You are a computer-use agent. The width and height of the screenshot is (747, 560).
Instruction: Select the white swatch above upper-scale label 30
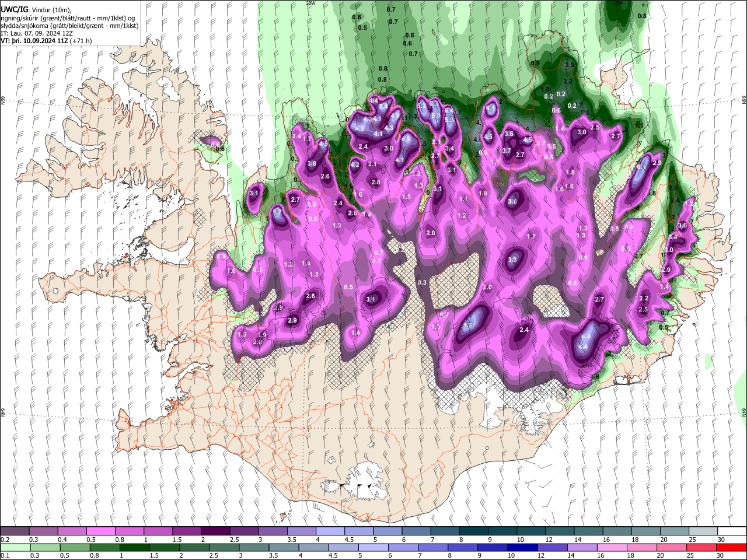coord(731,531)
